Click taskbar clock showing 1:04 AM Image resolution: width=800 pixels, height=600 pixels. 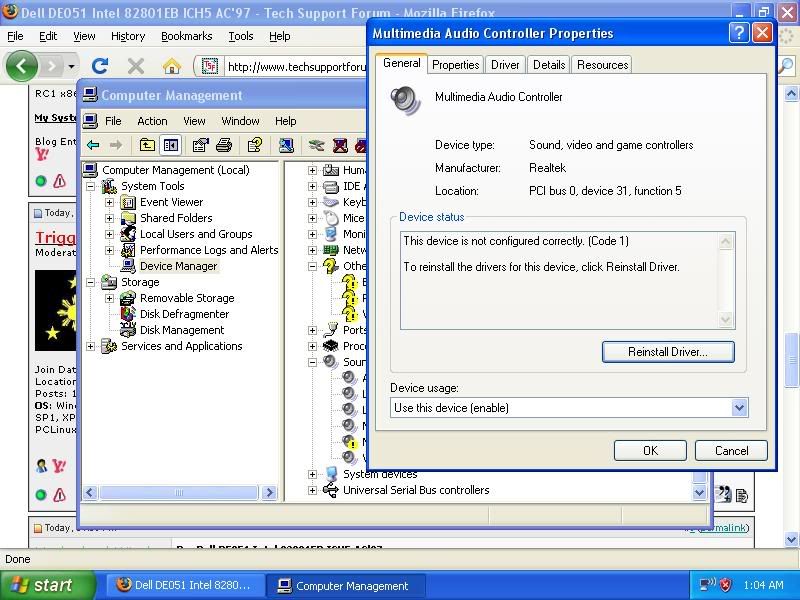point(763,585)
